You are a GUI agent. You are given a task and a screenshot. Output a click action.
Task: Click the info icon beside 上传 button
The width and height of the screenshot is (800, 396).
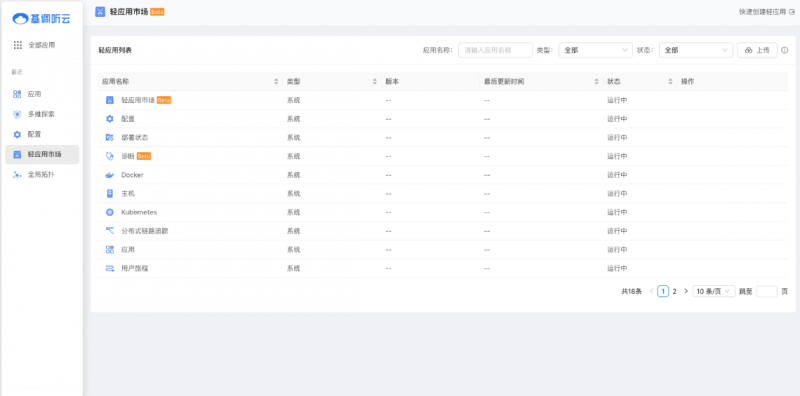pyautogui.click(x=785, y=50)
